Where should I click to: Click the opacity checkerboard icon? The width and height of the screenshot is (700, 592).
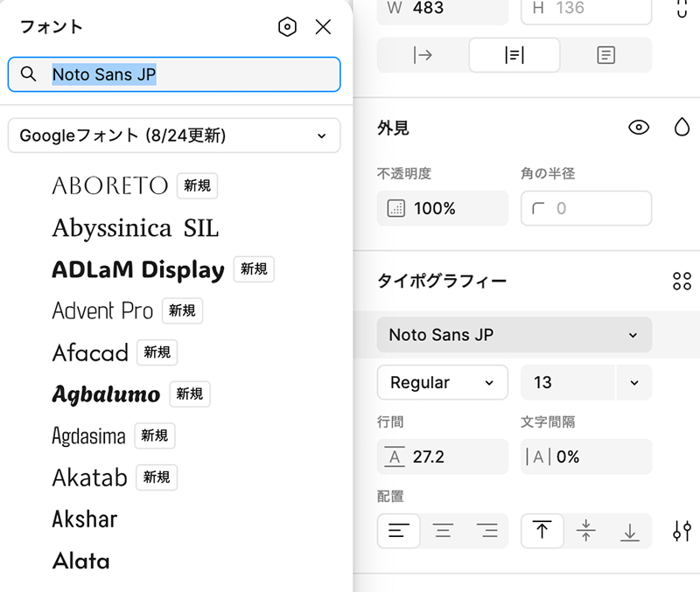[396, 208]
